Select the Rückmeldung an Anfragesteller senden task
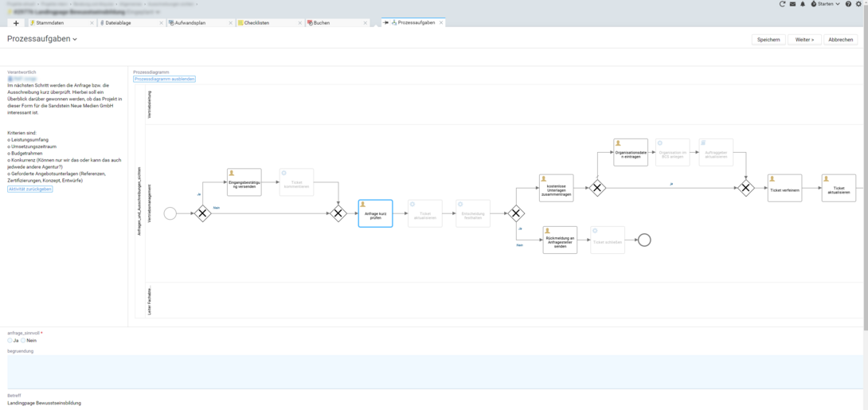This screenshot has width=868, height=410. click(560, 240)
